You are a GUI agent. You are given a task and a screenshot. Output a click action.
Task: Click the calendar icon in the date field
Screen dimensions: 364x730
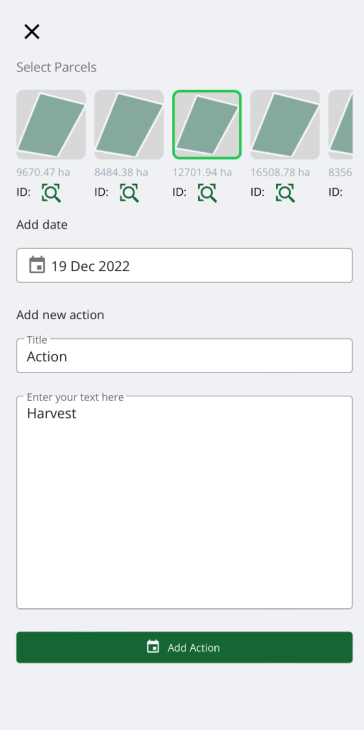(x=37, y=265)
